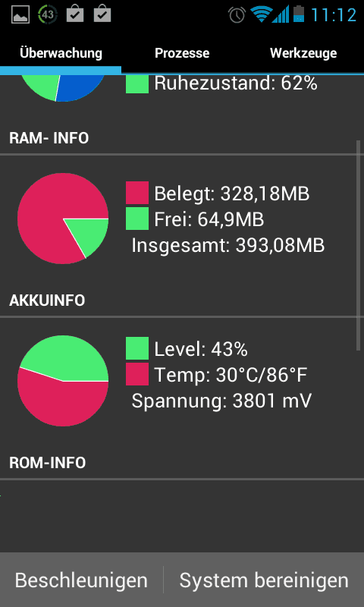Tap the System bereinigen button
Viewport: 364px width, 607px height.
[264, 580]
